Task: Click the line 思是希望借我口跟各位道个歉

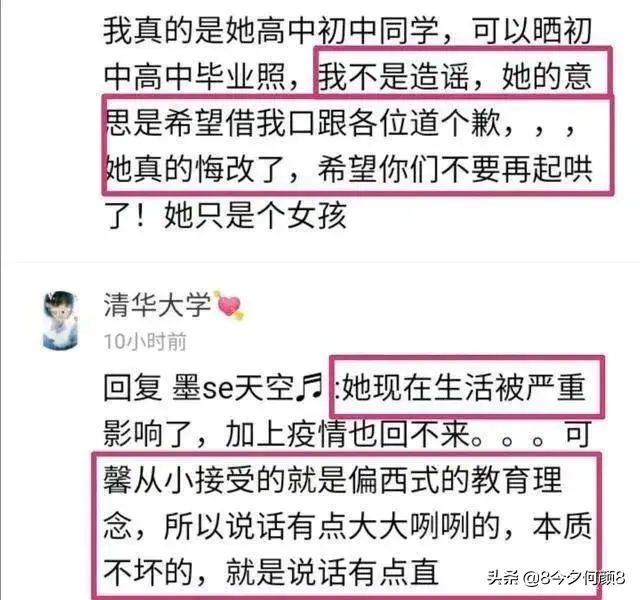Action: [x=304, y=123]
